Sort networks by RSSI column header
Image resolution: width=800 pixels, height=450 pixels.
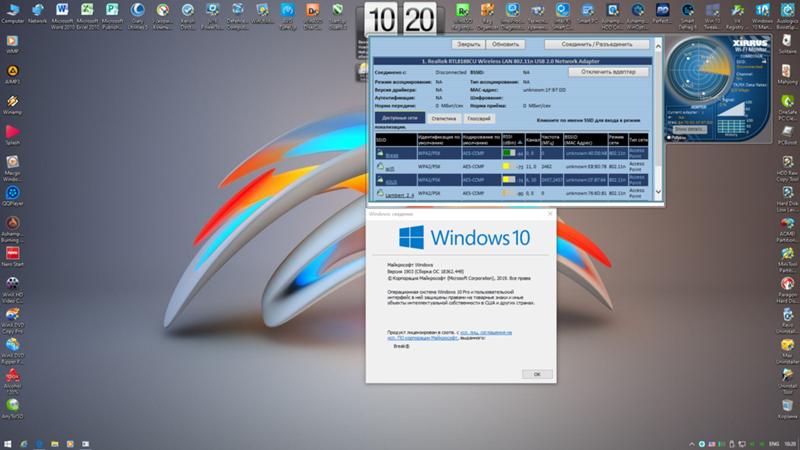(x=513, y=139)
